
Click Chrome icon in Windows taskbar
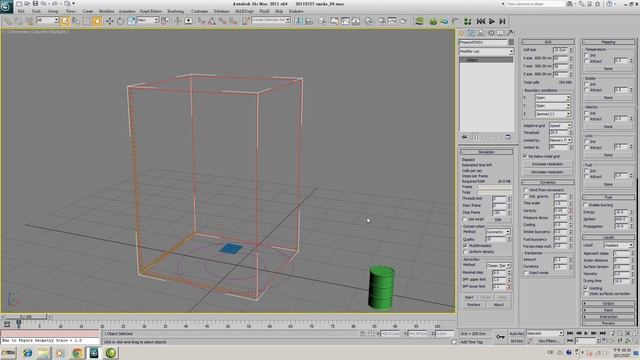coord(77,353)
